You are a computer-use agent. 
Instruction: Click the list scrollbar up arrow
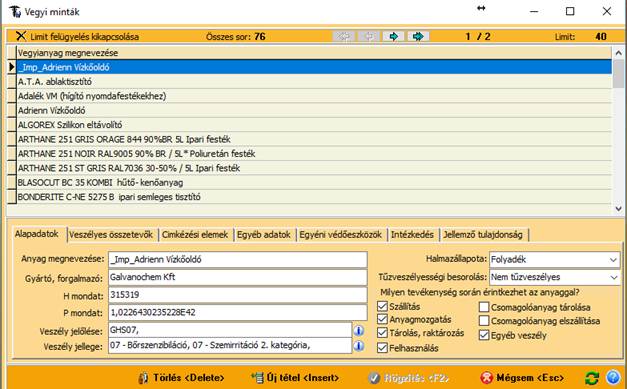click(x=618, y=52)
